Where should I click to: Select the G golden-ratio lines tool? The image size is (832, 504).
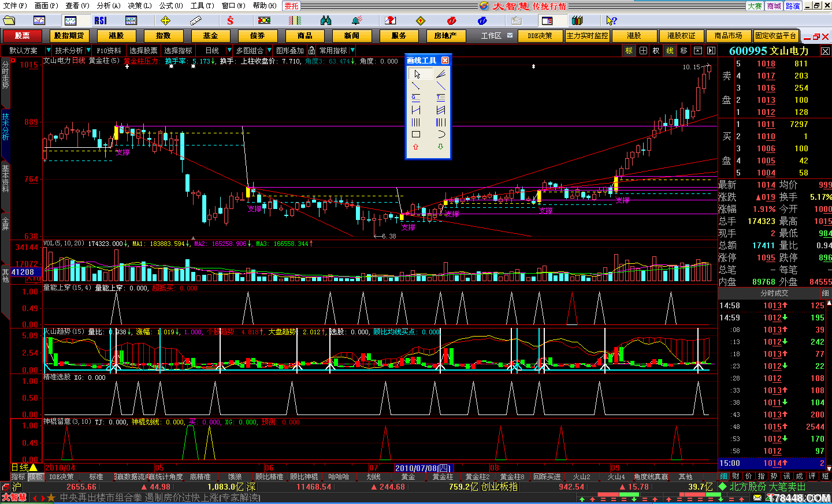point(416,98)
